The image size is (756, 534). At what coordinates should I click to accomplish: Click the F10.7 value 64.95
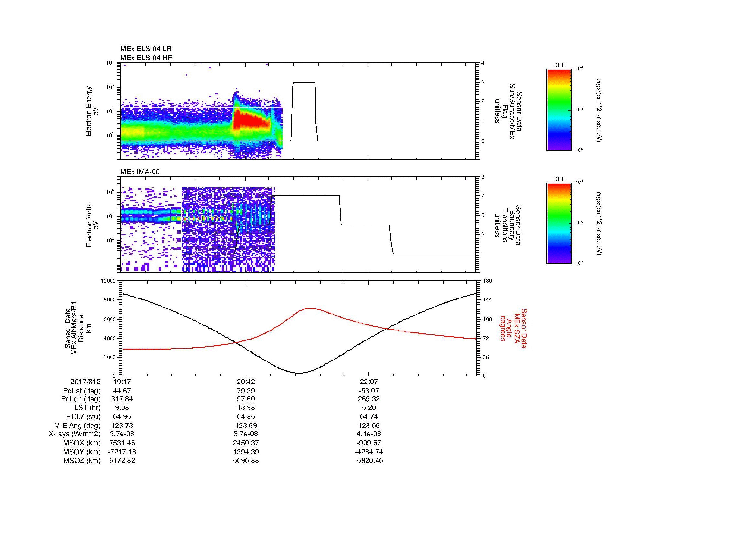point(122,417)
